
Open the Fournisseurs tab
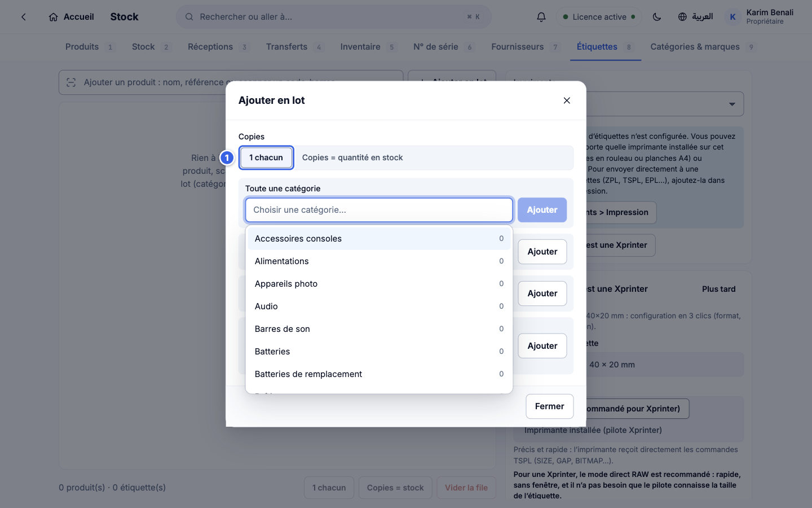pos(525,47)
